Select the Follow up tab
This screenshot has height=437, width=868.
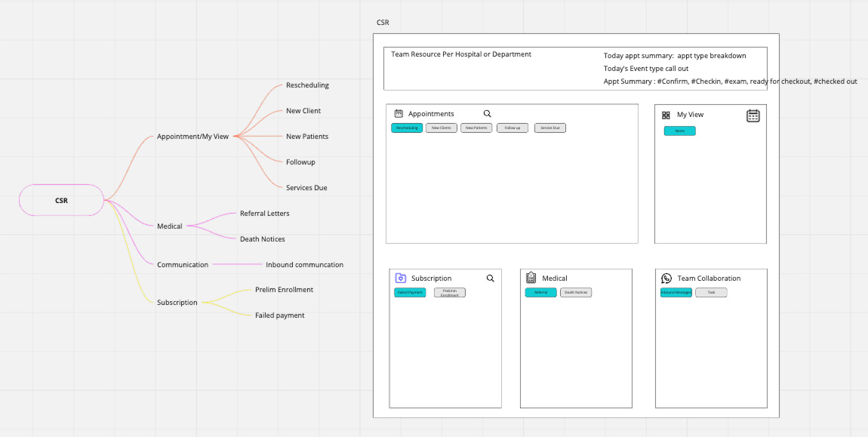(512, 128)
